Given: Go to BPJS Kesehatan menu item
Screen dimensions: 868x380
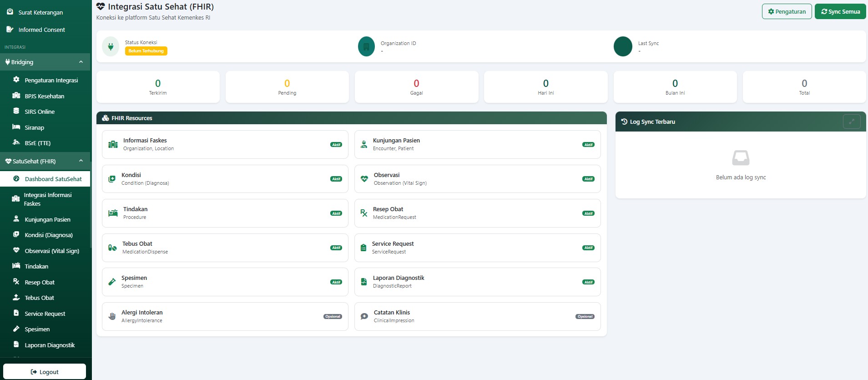Looking at the screenshot, I should tap(45, 96).
